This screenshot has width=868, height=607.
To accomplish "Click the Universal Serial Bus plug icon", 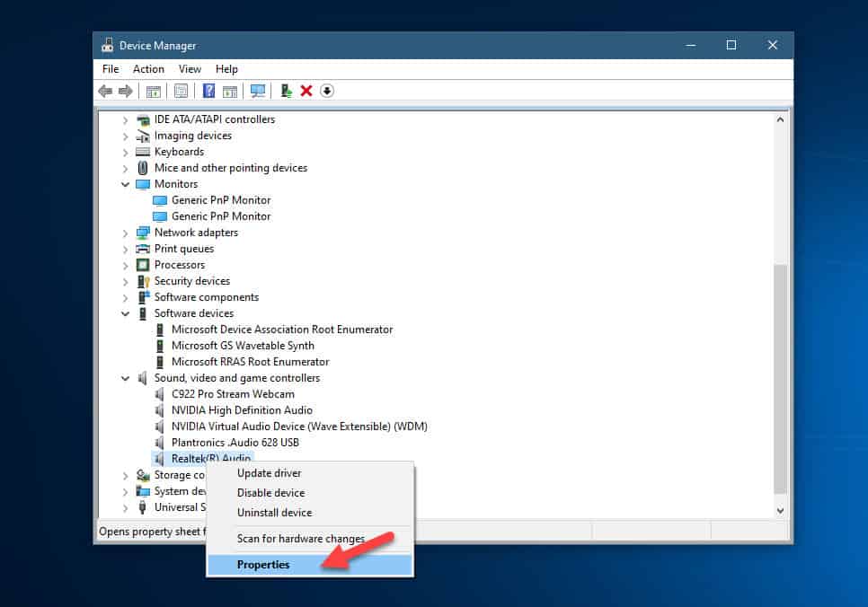I will pos(142,506).
